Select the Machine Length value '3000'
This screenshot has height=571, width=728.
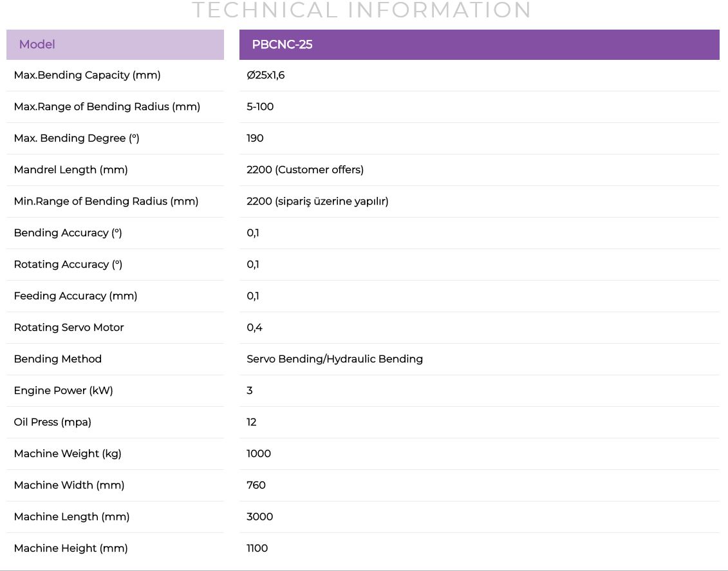tap(260, 517)
